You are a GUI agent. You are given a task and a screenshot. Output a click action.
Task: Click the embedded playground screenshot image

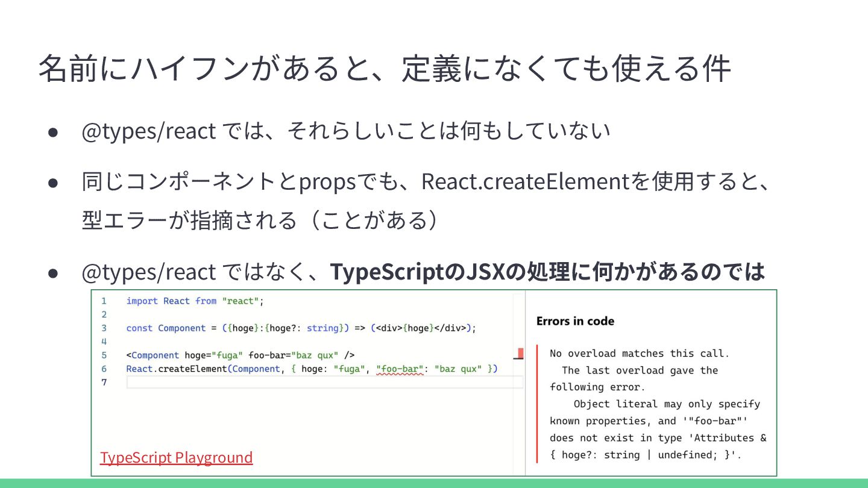(x=434, y=383)
